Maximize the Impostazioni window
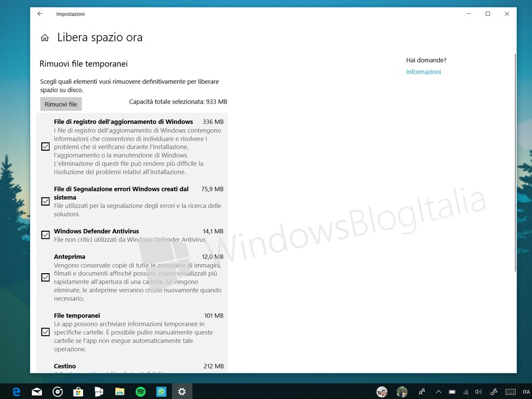532x399 pixels. [x=488, y=14]
